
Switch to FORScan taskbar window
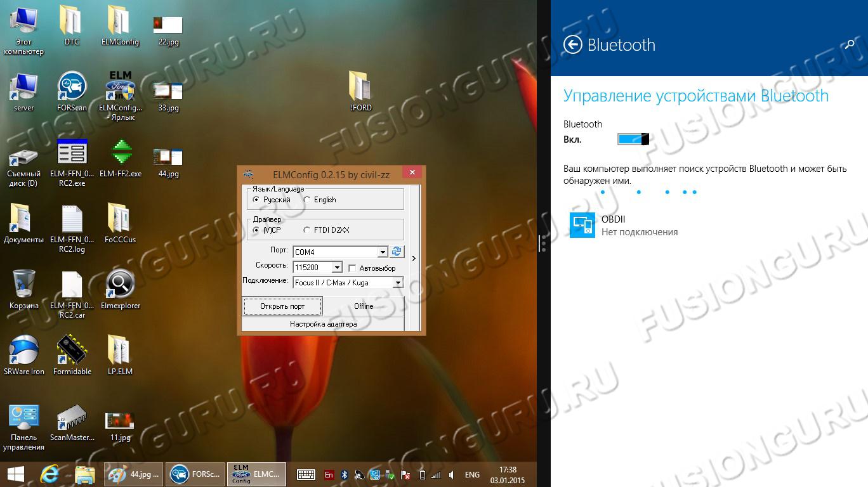pyautogui.click(x=195, y=474)
